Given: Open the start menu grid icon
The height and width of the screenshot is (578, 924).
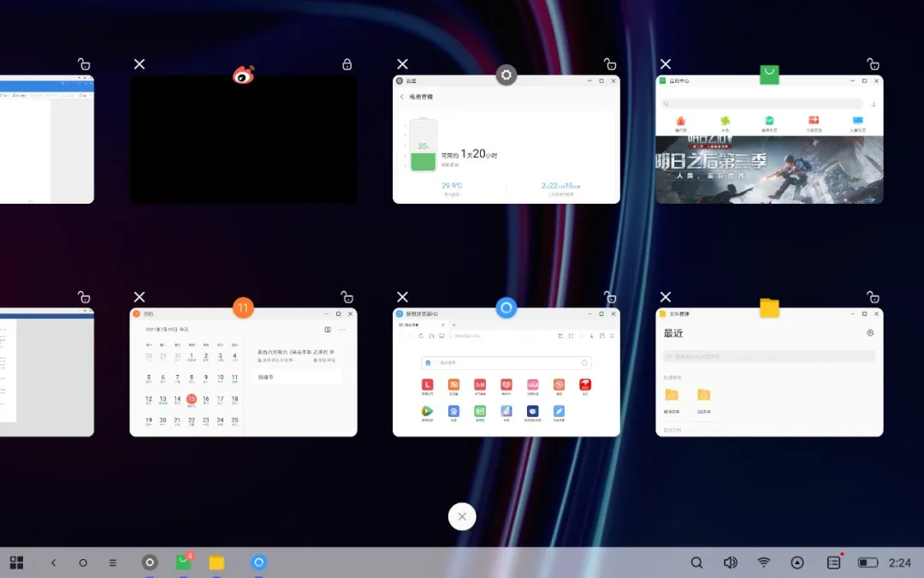Looking at the screenshot, I should (16, 563).
